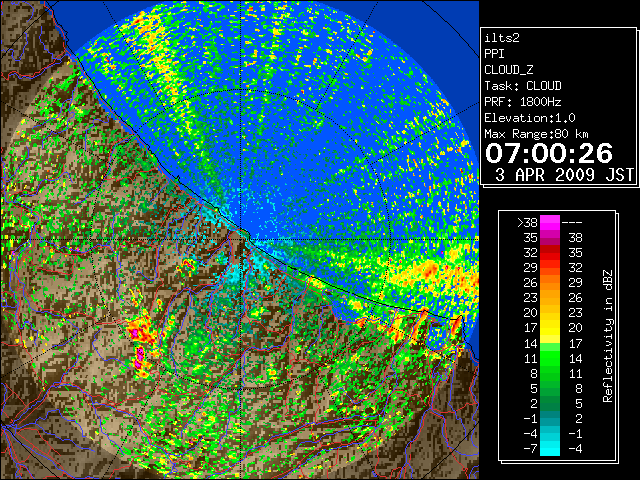This screenshot has width=640, height=480.
Task: Click the '---' legend label
Action: click(572, 223)
